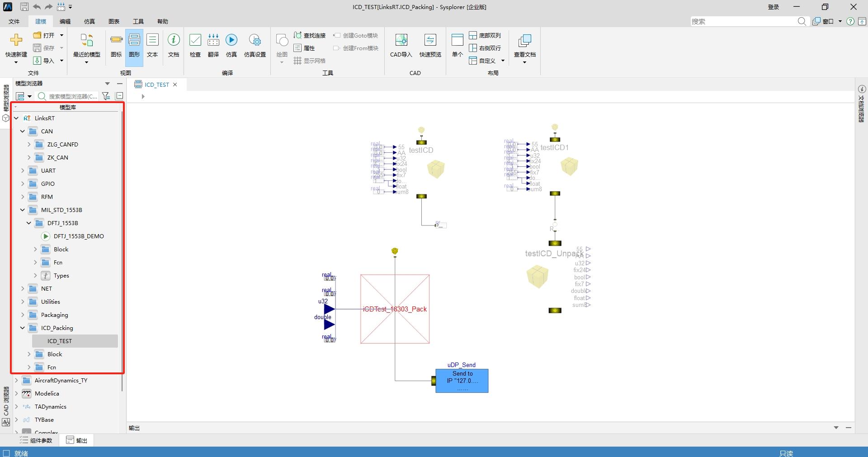Screen dimensions: 868x457
Task: Click the search input field at top right
Action: (x=744, y=21)
